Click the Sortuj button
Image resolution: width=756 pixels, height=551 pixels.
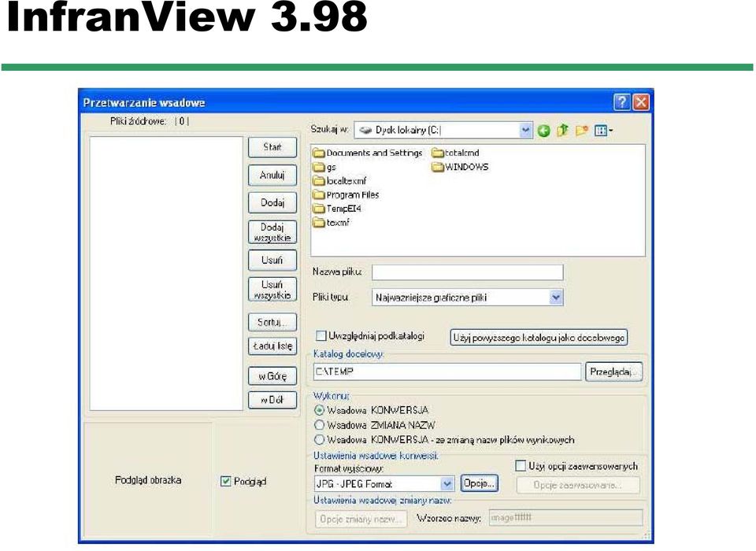(272, 322)
